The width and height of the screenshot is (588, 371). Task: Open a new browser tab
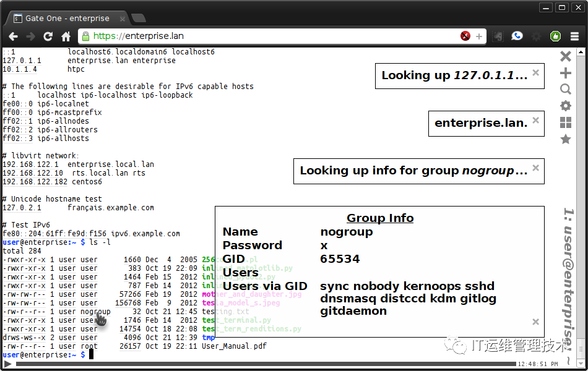click(139, 18)
